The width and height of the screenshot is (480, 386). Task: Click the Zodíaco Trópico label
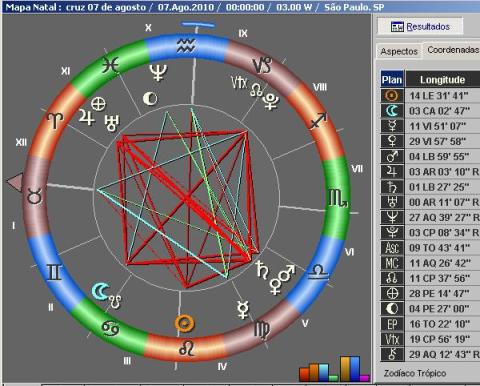tap(415, 373)
